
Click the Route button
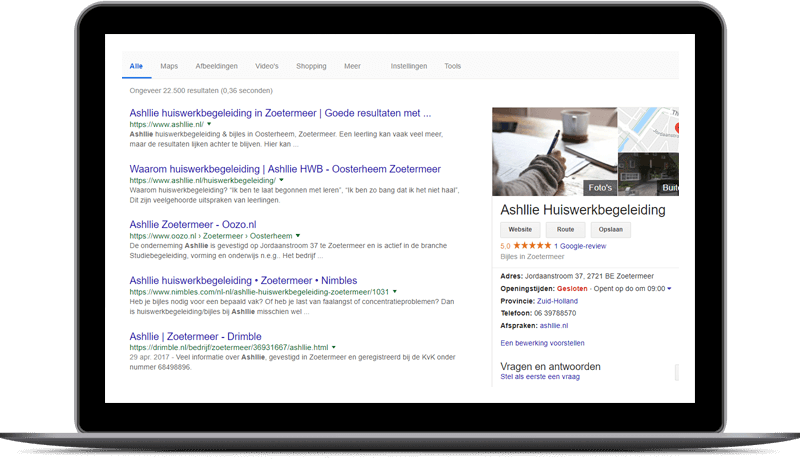click(565, 229)
